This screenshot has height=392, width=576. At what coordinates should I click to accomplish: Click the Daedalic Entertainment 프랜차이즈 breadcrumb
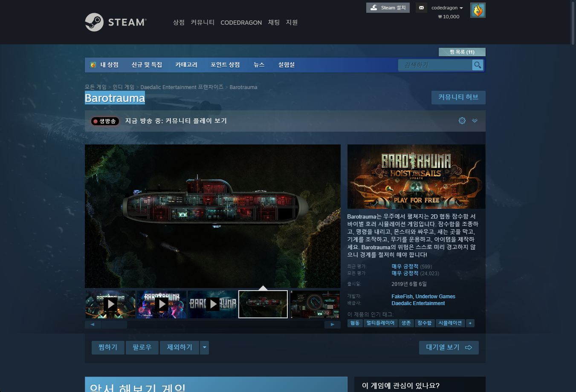[182, 87]
